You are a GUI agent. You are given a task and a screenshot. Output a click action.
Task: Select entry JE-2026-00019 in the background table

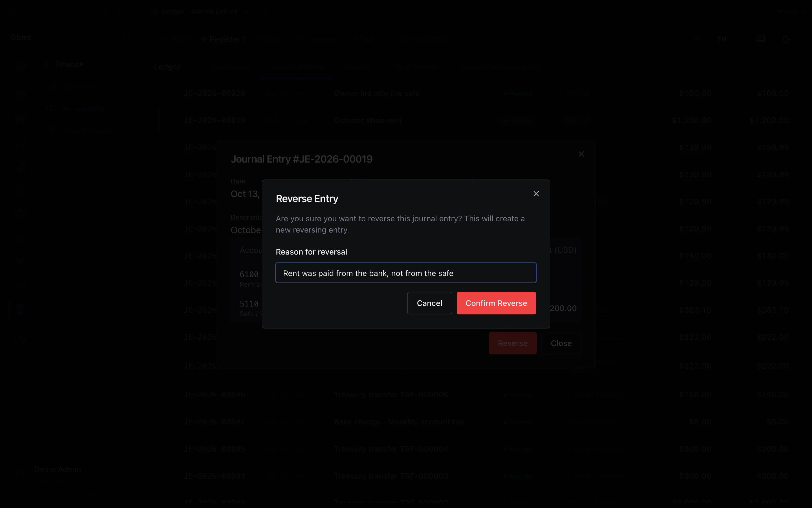tap(214, 120)
